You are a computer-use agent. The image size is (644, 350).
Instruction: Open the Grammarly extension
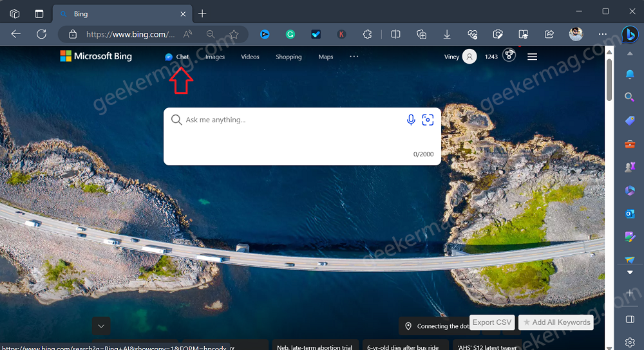[x=290, y=35]
